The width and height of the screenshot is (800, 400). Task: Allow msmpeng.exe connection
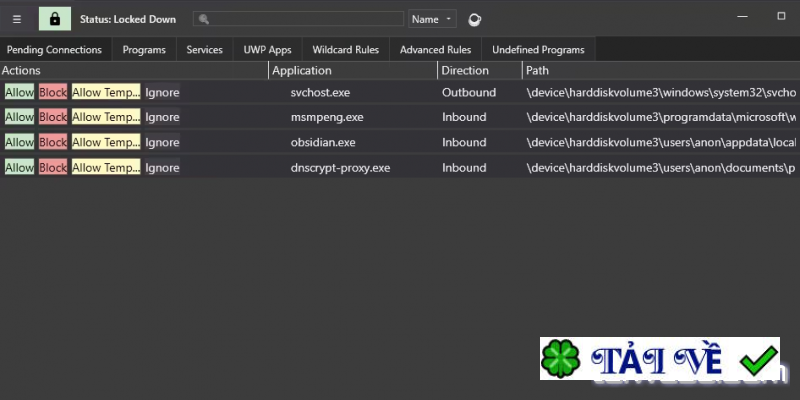[x=19, y=117]
